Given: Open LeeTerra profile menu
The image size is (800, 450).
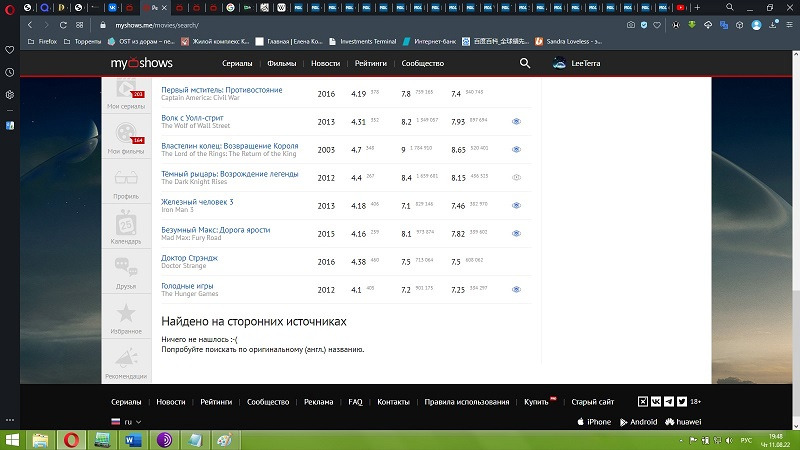Looking at the screenshot, I should point(586,63).
